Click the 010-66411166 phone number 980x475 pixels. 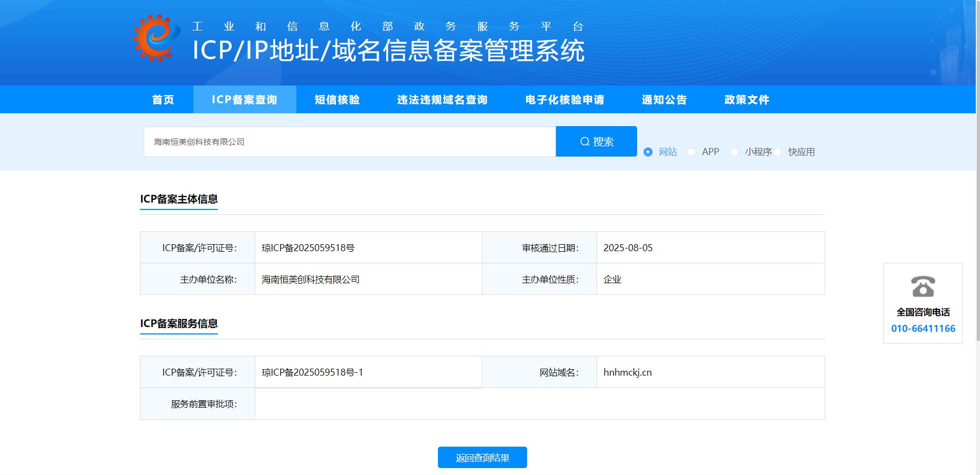923,329
